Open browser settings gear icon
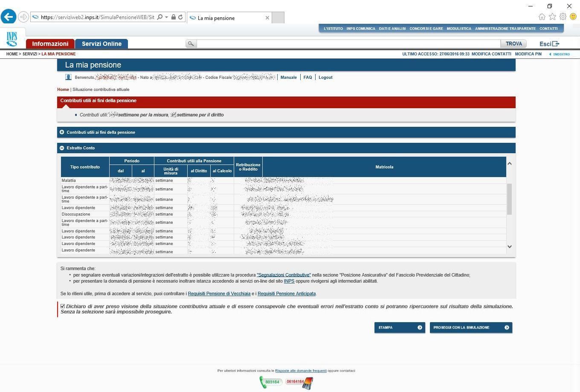 [563, 17]
